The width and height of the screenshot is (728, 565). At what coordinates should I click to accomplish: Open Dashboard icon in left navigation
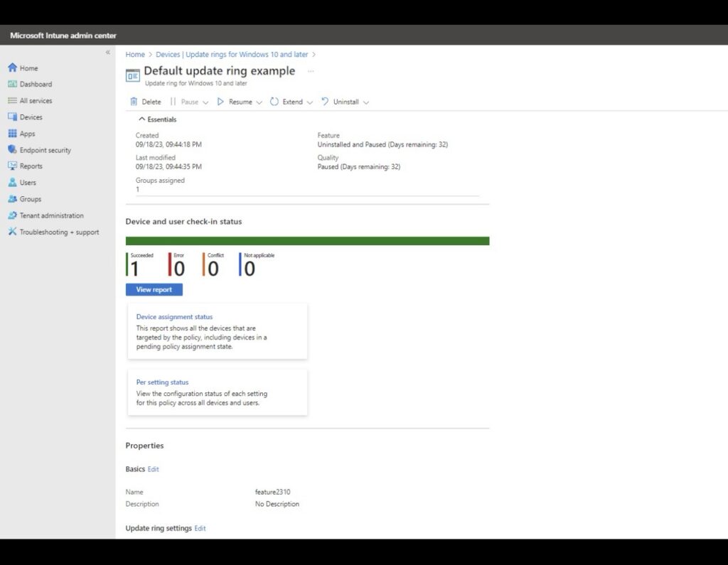pyautogui.click(x=12, y=85)
